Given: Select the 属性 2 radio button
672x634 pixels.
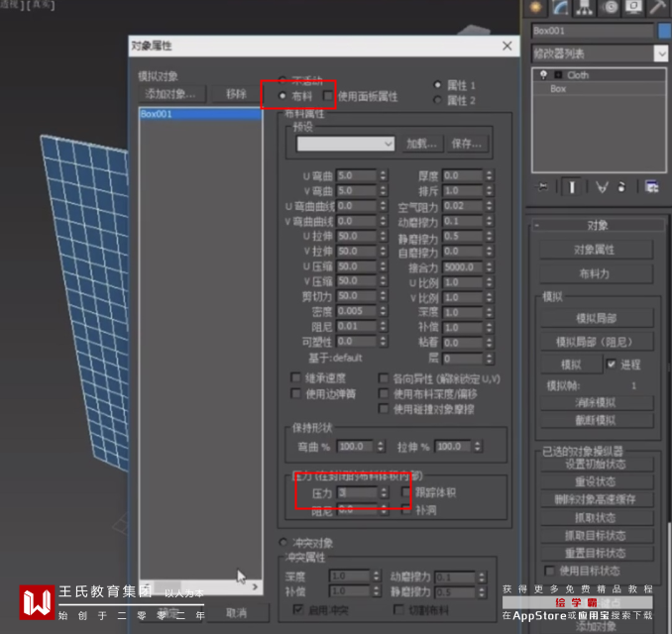Looking at the screenshot, I should [437, 100].
